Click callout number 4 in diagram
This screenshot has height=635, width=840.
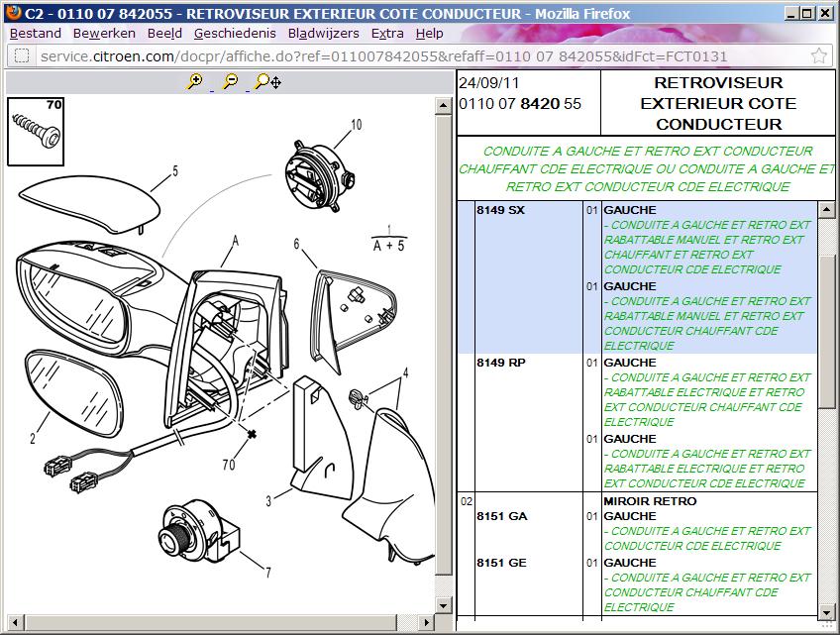405,372
